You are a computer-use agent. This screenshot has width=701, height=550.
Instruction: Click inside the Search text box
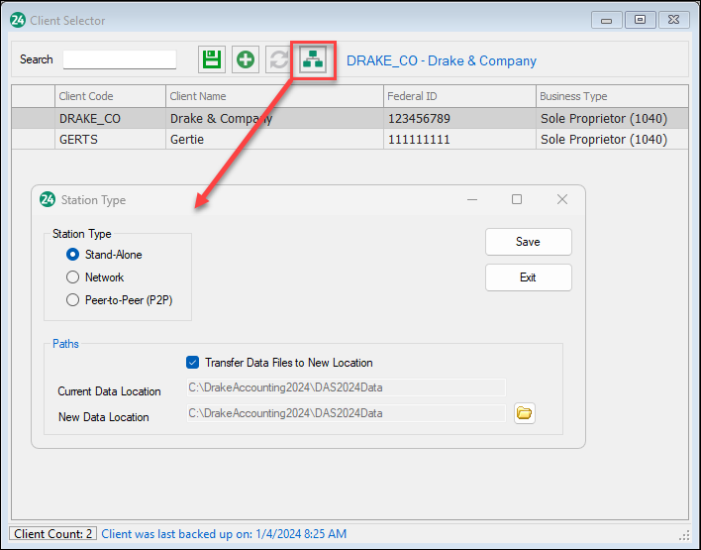119,60
